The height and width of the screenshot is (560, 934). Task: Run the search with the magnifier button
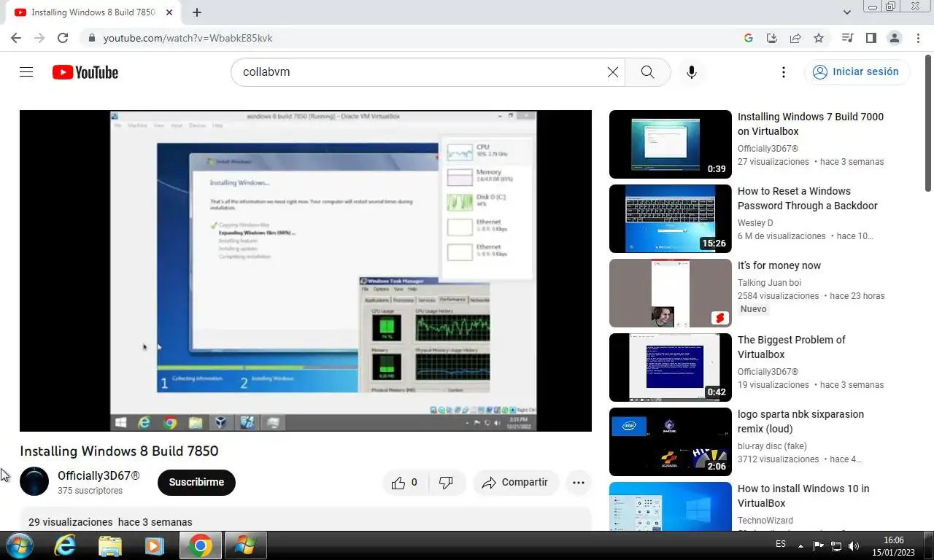(647, 72)
